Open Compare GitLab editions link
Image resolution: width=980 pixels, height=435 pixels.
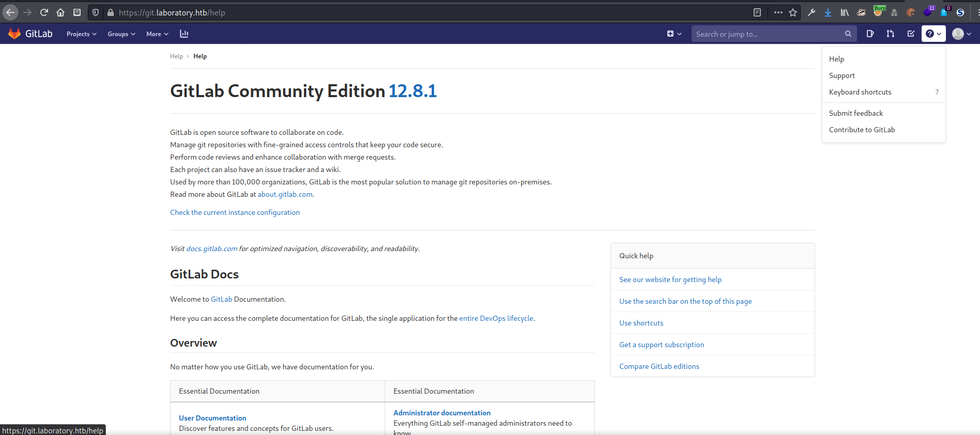point(659,366)
